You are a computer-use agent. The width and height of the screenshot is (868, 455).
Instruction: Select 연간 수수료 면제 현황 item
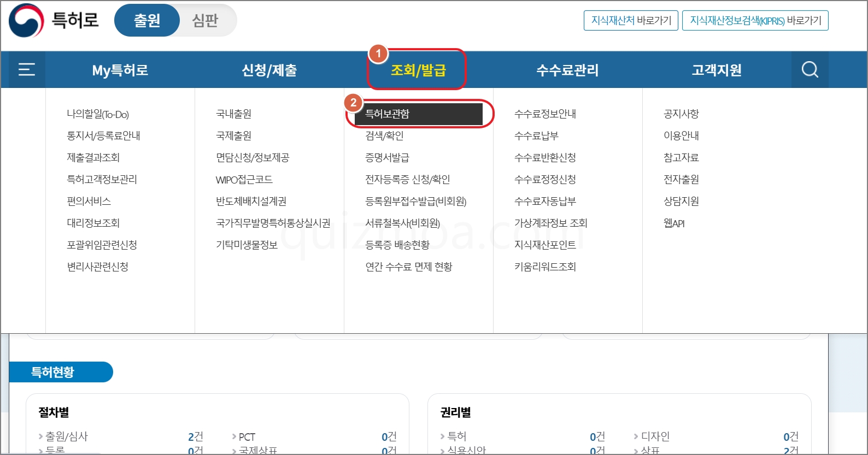coord(408,267)
